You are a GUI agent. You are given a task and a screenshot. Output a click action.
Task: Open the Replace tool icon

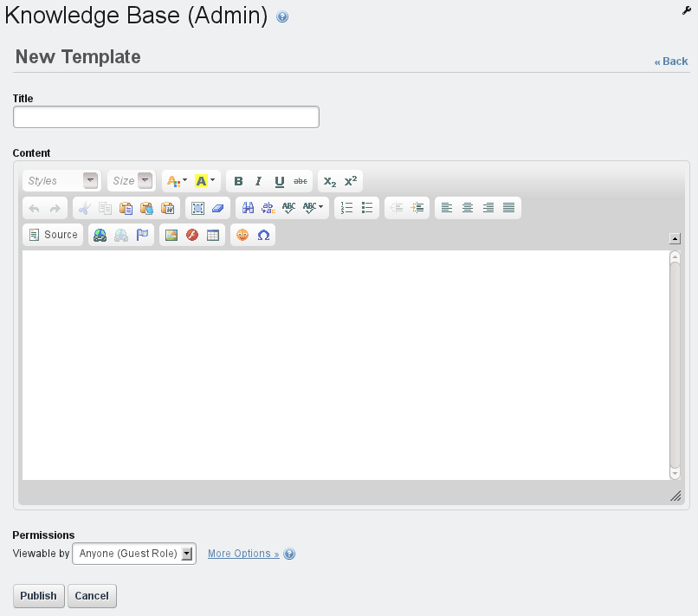pyautogui.click(x=268, y=208)
